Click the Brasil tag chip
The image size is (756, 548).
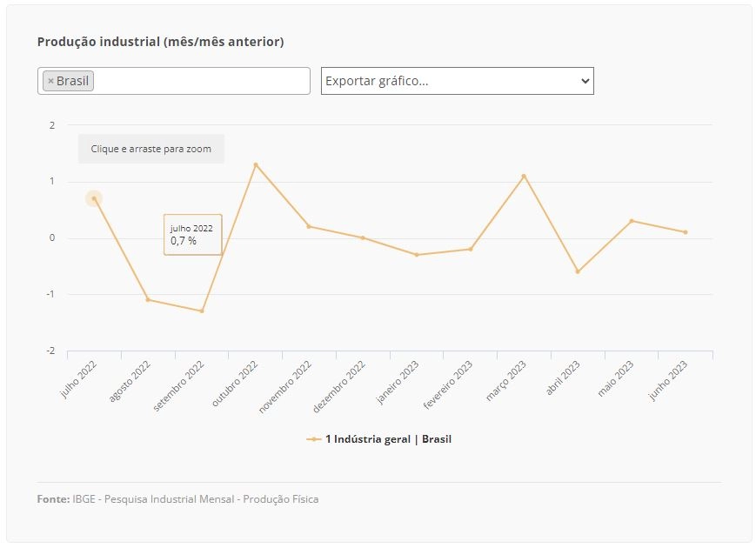68,81
